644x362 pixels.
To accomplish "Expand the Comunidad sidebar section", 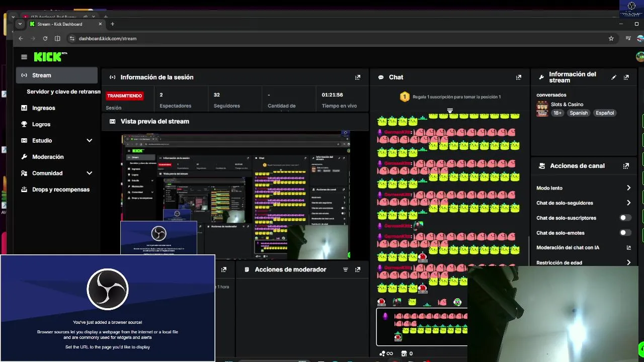I will 89,173.
